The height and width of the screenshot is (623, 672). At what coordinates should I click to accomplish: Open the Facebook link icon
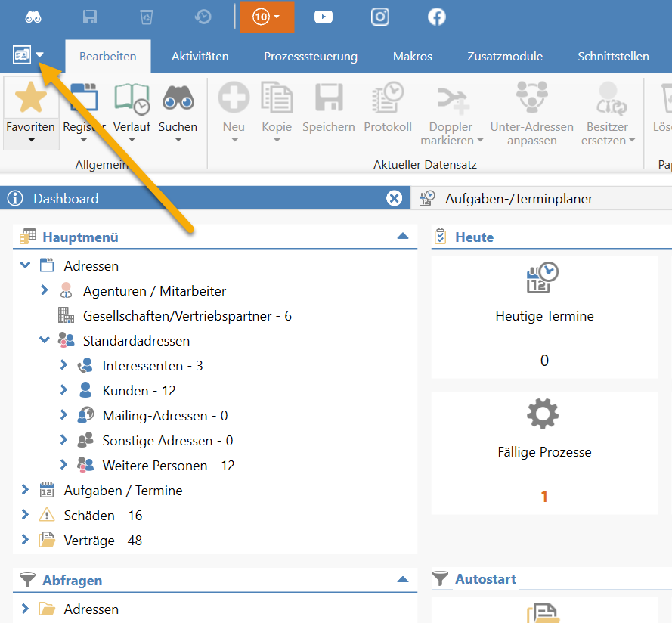[x=437, y=17]
